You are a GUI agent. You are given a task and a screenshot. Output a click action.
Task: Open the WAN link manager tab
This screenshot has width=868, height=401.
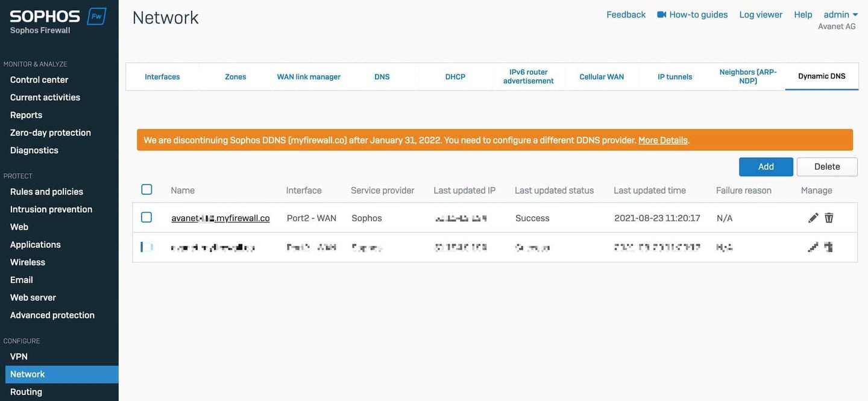pos(309,77)
